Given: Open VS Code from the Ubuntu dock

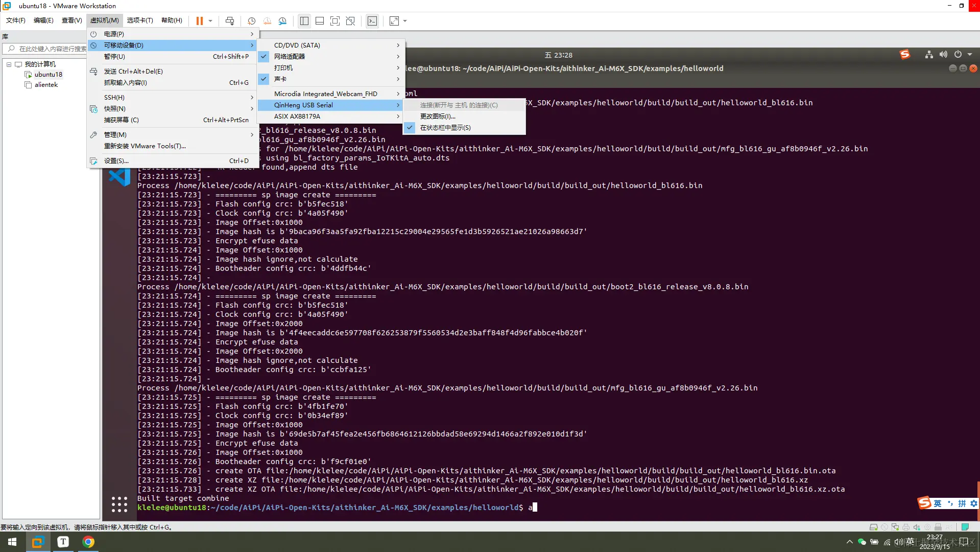Looking at the screenshot, I should (119, 177).
